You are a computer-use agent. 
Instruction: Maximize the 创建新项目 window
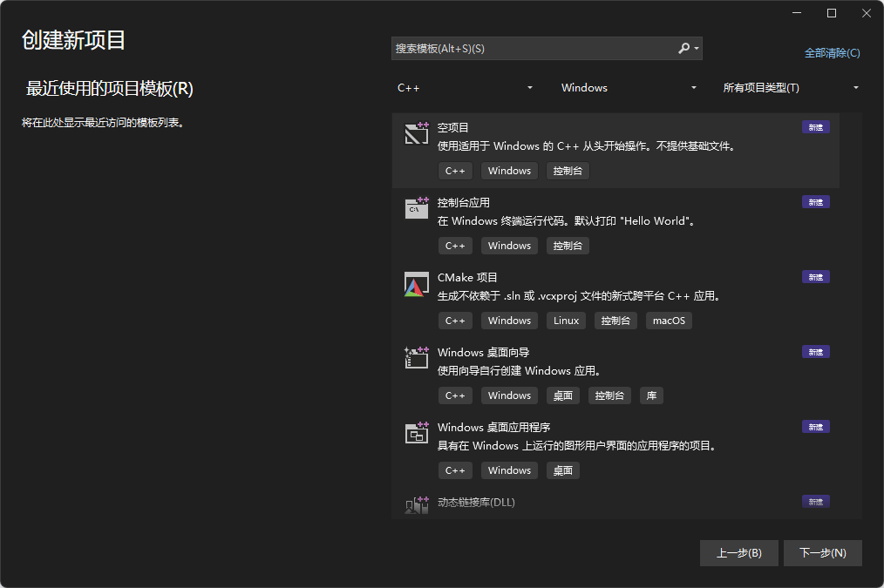pyautogui.click(x=832, y=13)
